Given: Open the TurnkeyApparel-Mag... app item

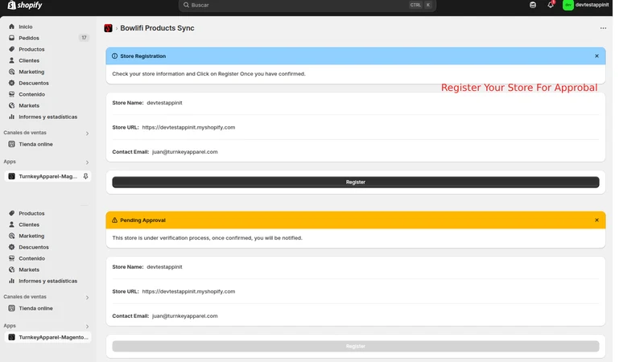Looking at the screenshot, I should 48,176.
